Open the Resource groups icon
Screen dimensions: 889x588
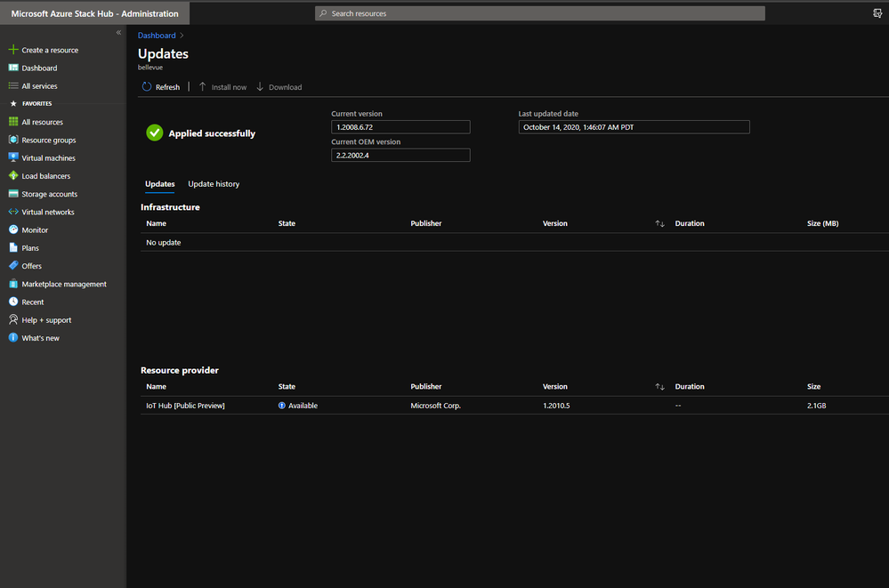coord(13,140)
